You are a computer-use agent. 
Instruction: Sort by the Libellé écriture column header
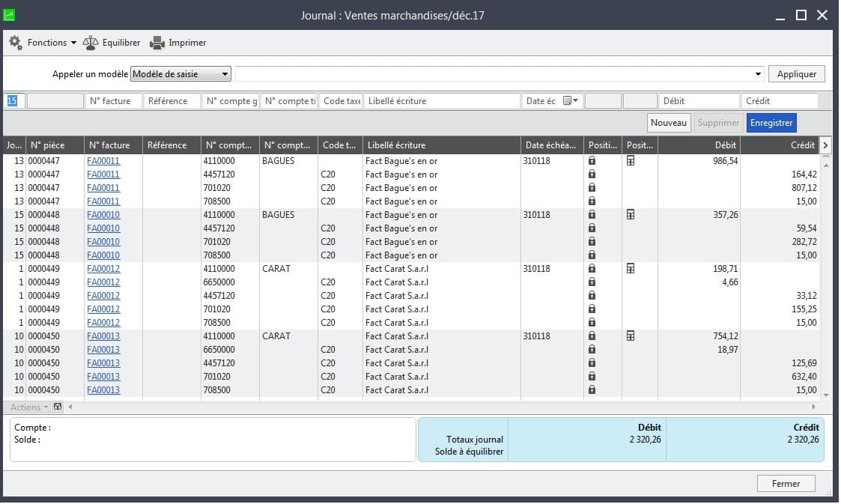(441, 145)
